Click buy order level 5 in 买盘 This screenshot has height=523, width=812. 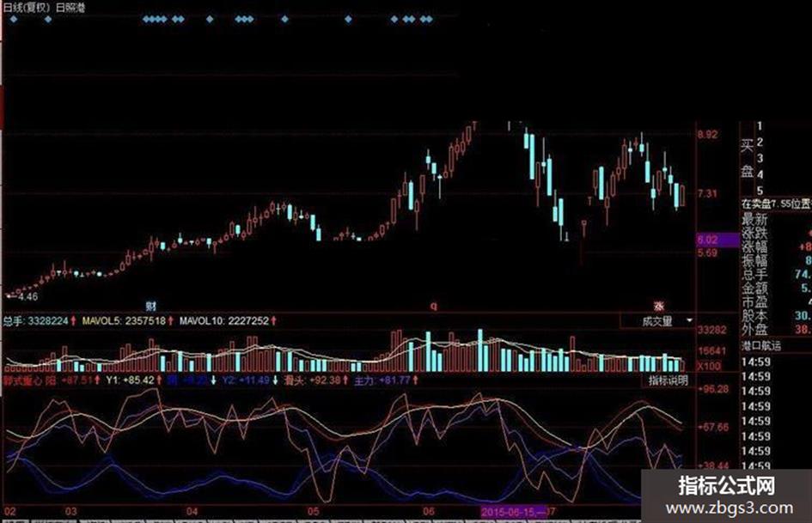tap(760, 191)
